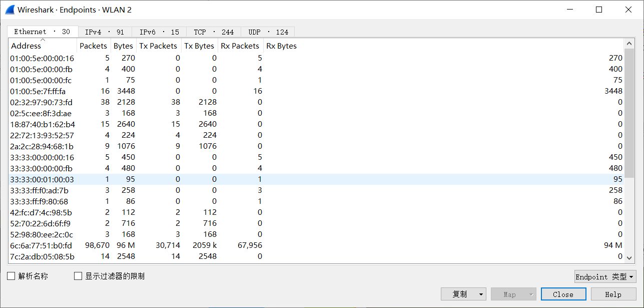This screenshot has height=308, width=644.
Task: Select the 18:87:40:b1:62:b4 address row
Action: pos(43,124)
